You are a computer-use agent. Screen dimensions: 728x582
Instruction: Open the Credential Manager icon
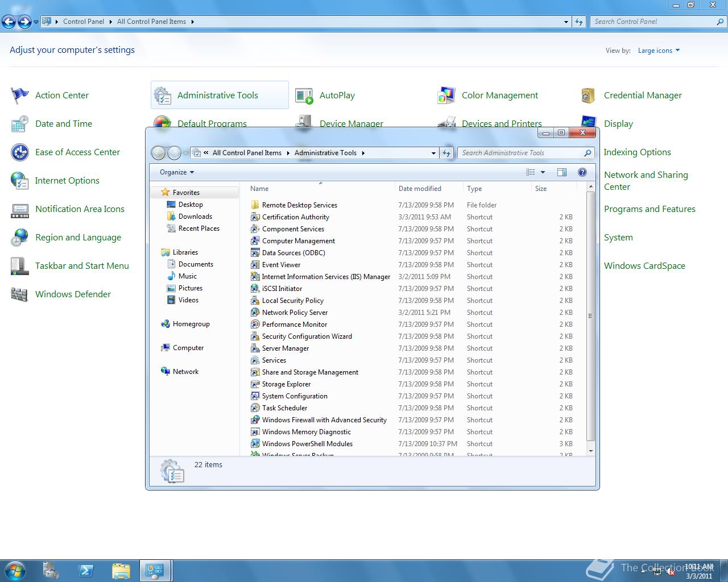[589, 95]
